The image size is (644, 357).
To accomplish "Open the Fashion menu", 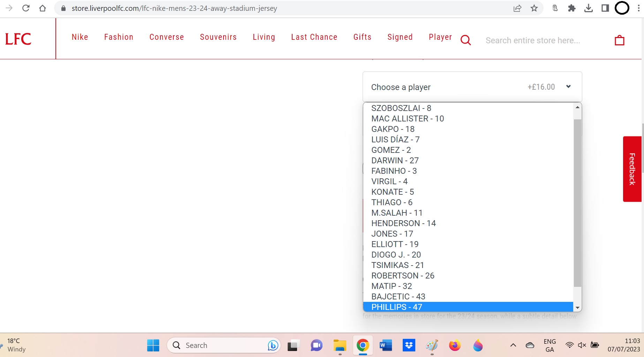I will (119, 37).
